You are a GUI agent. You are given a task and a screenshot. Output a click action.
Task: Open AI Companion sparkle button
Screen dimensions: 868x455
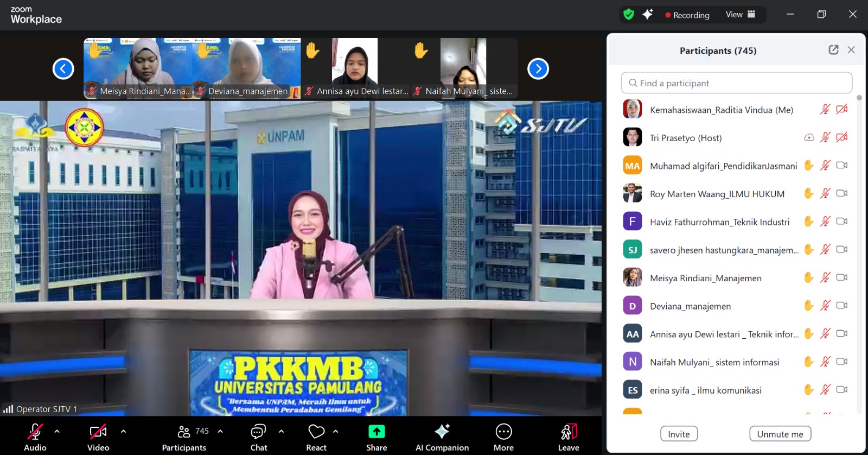click(442, 437)
